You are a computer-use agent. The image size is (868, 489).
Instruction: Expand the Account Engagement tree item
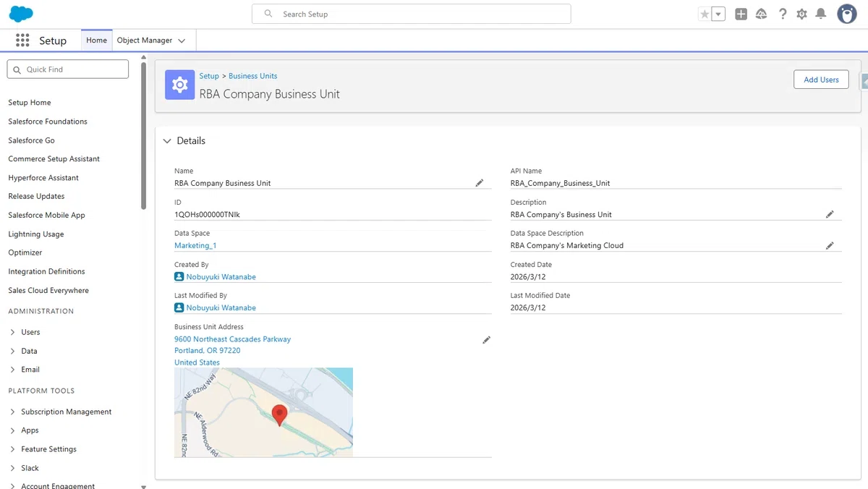(13, 486)
